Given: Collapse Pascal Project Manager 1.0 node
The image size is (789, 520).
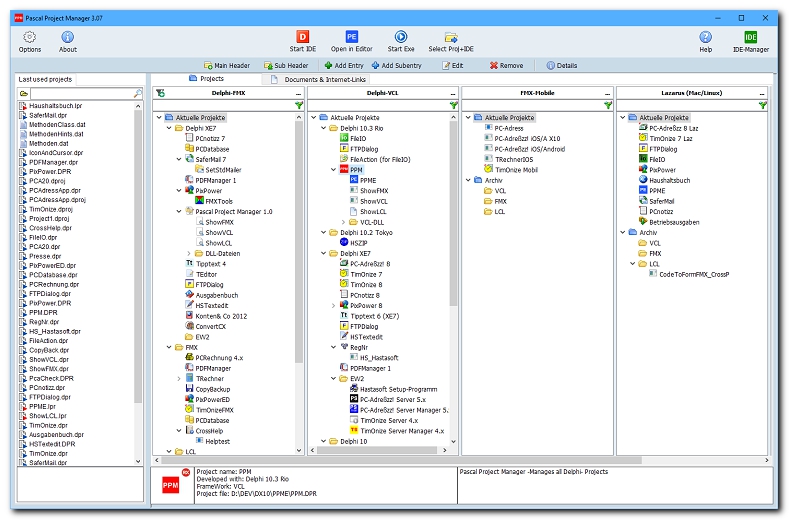Looking at the screenshot, I should 179,212.
